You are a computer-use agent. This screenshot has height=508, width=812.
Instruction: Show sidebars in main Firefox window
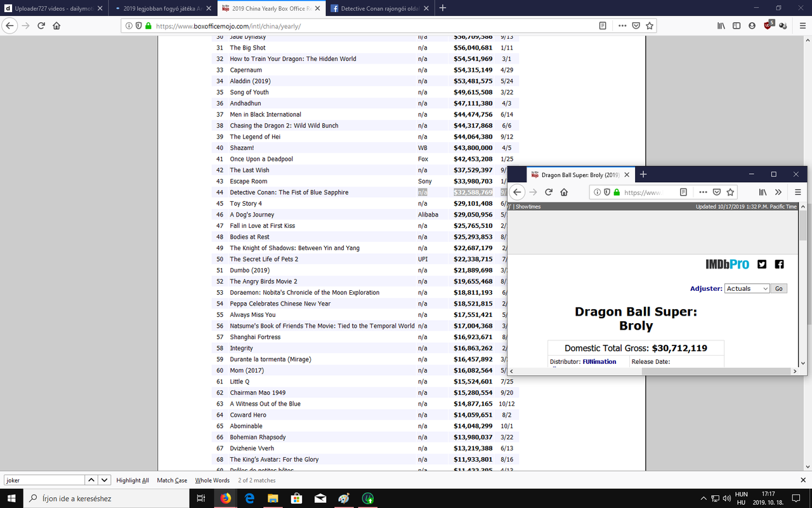(737, 26)
